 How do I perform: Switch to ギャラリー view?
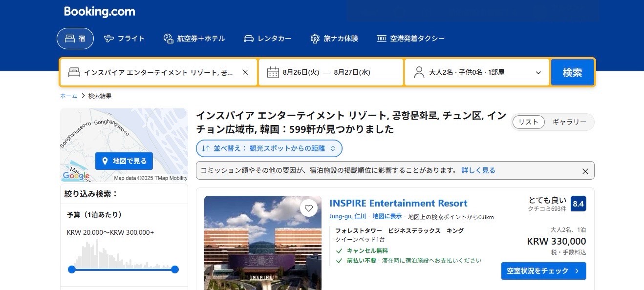coord(569,122)
